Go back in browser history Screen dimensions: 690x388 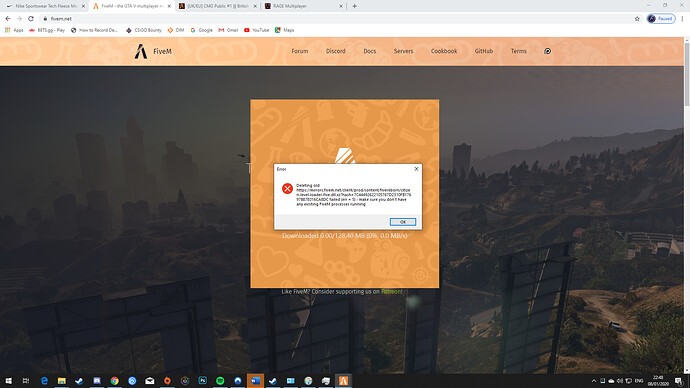point(8,18)
